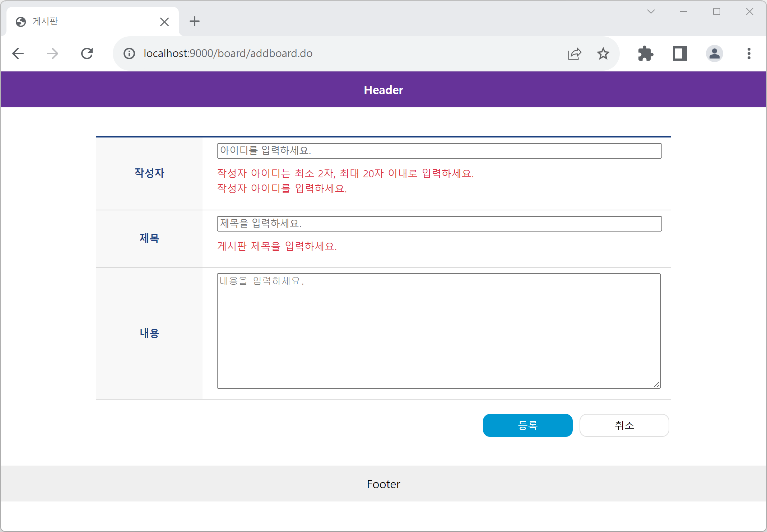
Task: Close the 게시판 tab
Action: (164, 22)
